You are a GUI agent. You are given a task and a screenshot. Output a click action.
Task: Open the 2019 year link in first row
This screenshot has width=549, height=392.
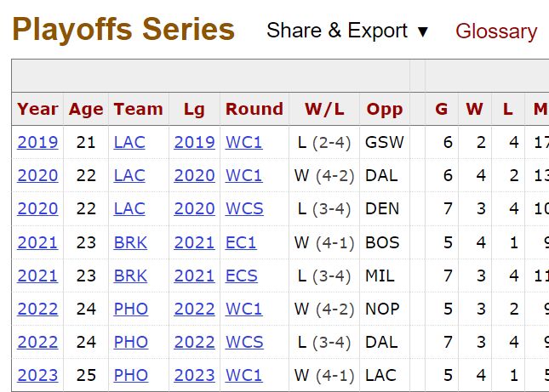[x=37, y=142]
